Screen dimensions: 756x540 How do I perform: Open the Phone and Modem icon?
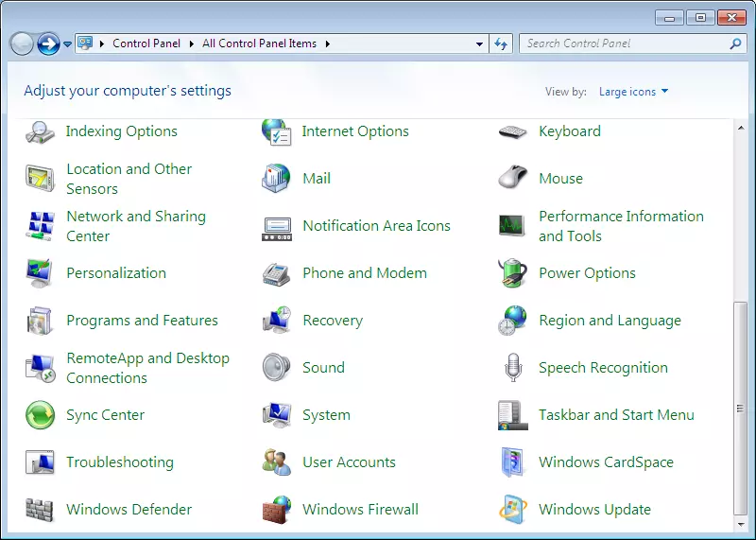(x=276, y=274)
